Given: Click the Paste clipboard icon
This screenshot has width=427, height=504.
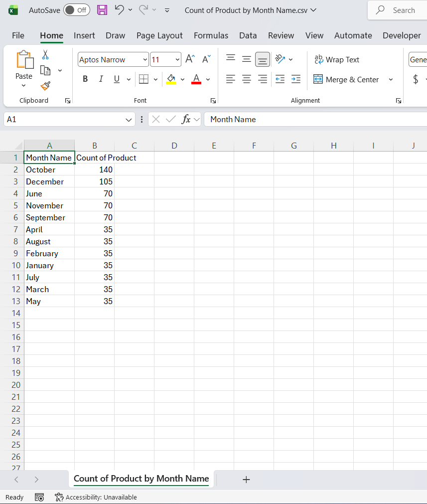Looking at the screenshot, I should click(x=24, y=59).
